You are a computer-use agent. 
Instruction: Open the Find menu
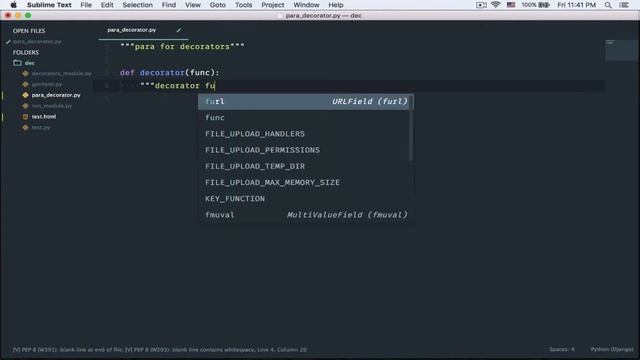click(x=169, y=5)
